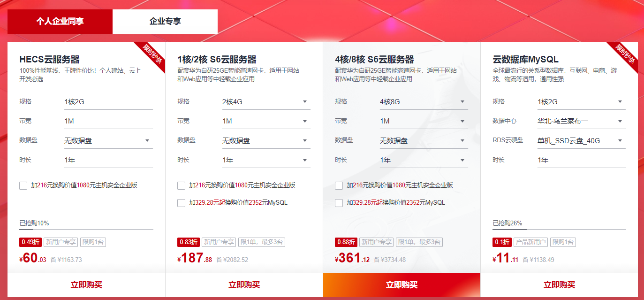Viewport: 644px width, 300px height.
Task: Click 限购1台 tag in HECS card
Action: [x=93, y=242]
